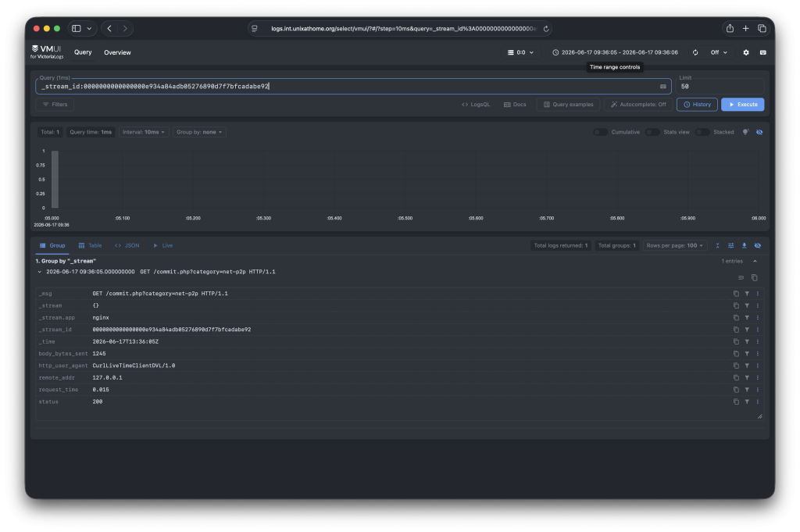Run query with Execute button
Viewport: 800px width, 532px height.
click(x=742, y=105)
